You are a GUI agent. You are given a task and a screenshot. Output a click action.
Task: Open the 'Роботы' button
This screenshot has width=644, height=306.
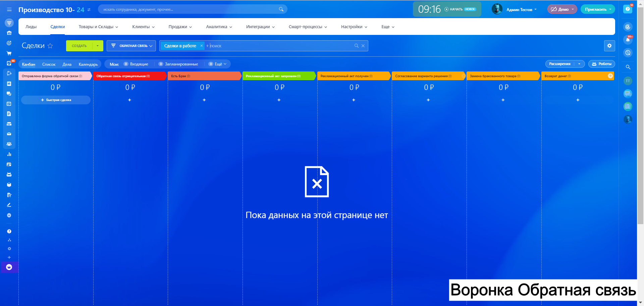point(602,64)
